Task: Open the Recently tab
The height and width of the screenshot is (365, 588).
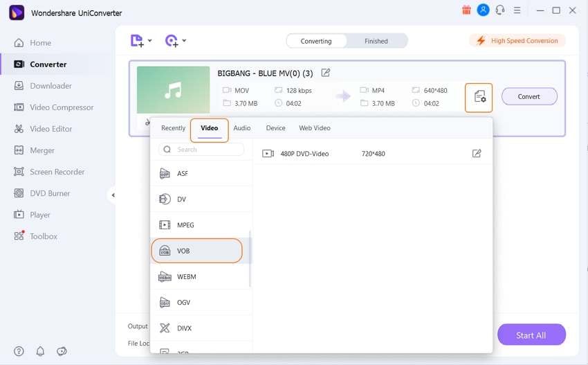Action: pos(173,128)
